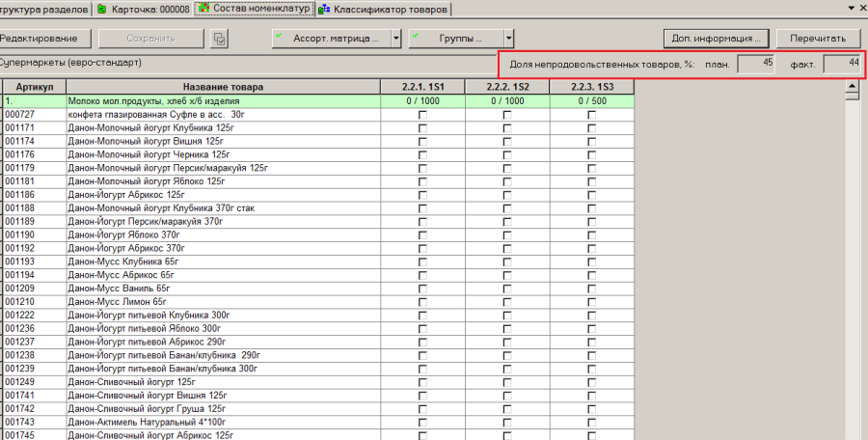Select Данон-Йогурт Яблоко 370г row

pos(318,235)
